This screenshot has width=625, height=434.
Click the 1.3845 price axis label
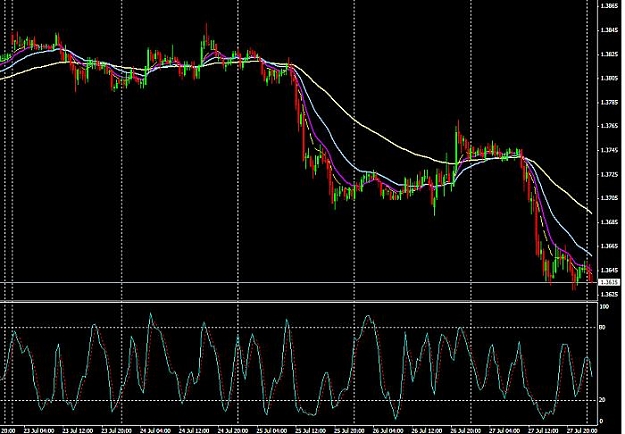[x=610, y=30]
